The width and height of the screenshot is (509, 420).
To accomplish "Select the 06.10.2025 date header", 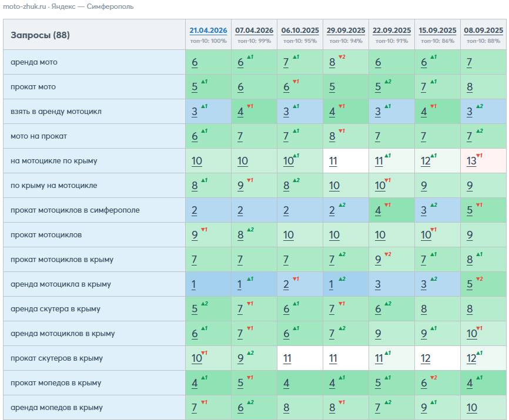I will tap(300, 31).
